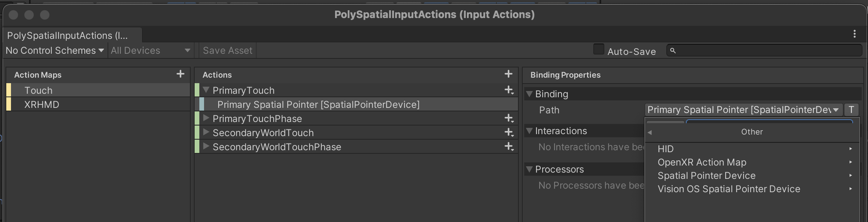Open the No Control Schemes dropdown
The image size is (868, 222).
(55, 51)
